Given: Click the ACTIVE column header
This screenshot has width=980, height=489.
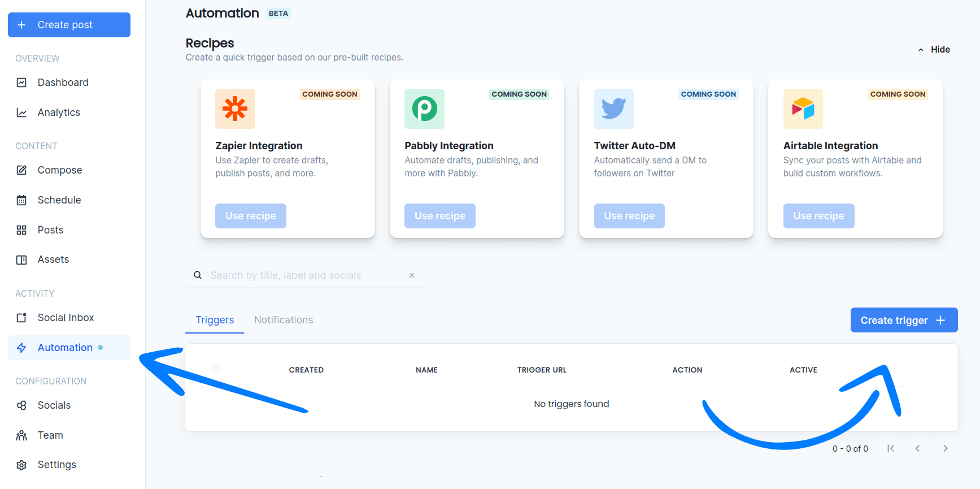Looking at the screenshot, I should (803, 370).
